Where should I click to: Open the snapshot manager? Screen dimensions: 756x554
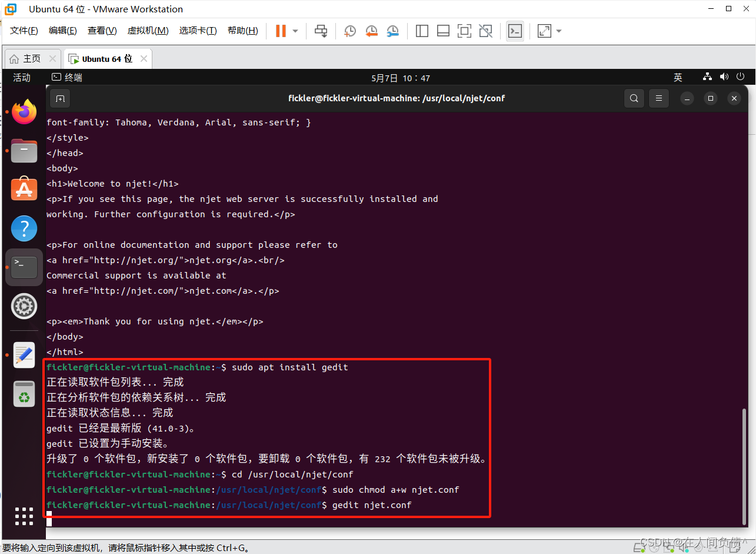(x=392, y=31)
